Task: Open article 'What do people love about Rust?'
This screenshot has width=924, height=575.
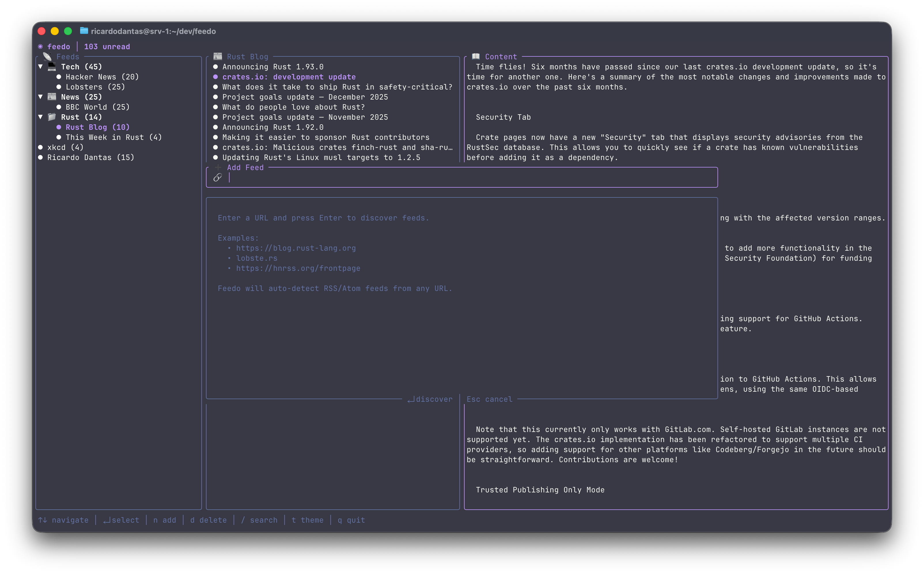Action: pos(294,107)
